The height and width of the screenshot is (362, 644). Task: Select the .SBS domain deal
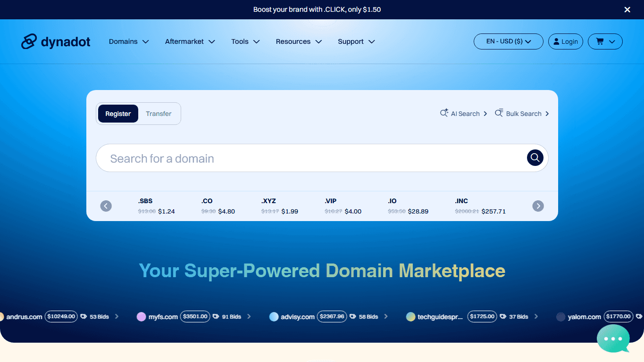pos(156,206)
